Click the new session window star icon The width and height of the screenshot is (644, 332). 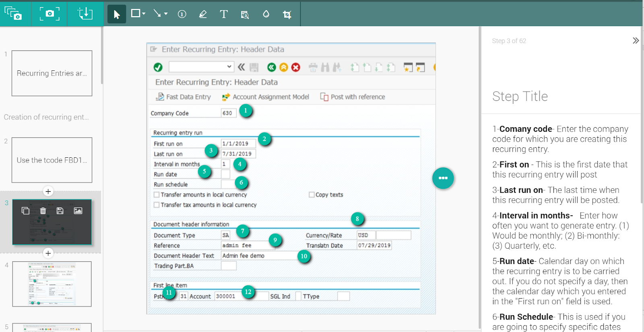click(408, 67)
